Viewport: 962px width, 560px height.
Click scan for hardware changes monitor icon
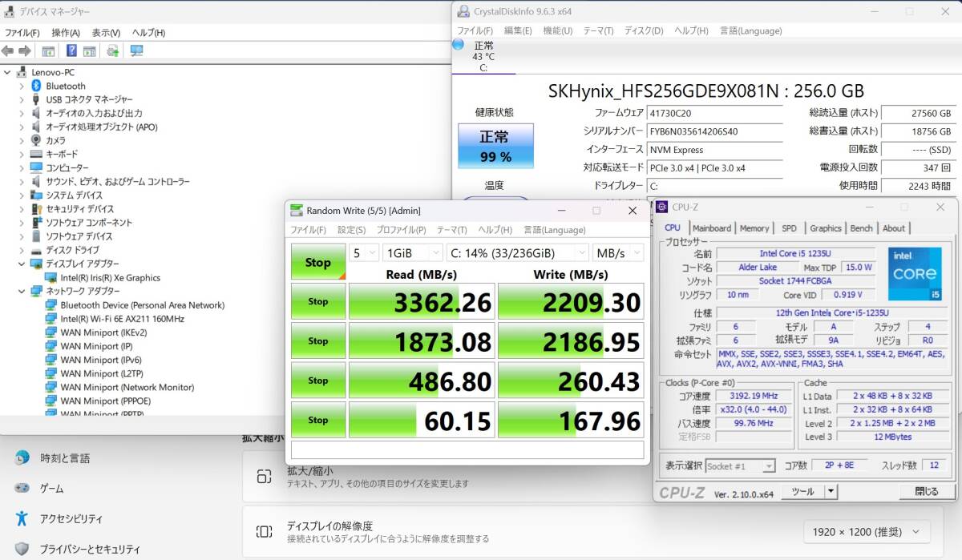click(x=136, y=50)
